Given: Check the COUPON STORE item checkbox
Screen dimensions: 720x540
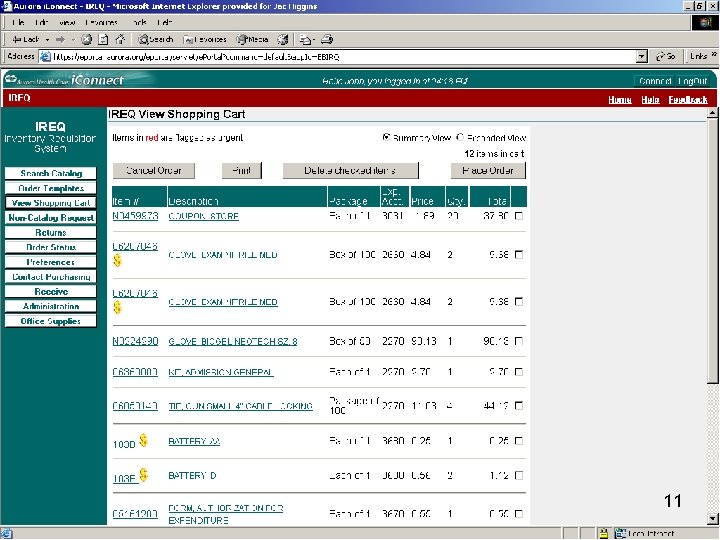Looking at the screenshot, I should (519, 216).
